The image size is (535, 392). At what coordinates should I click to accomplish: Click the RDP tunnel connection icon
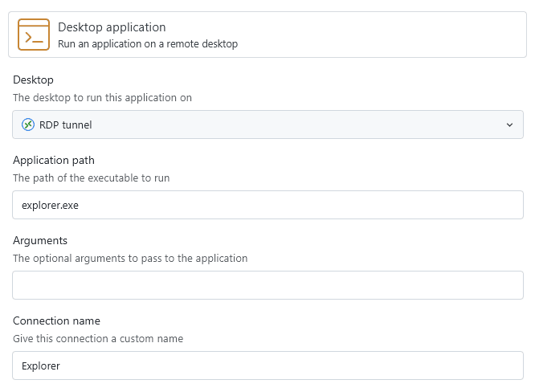(x=28, y=125)
